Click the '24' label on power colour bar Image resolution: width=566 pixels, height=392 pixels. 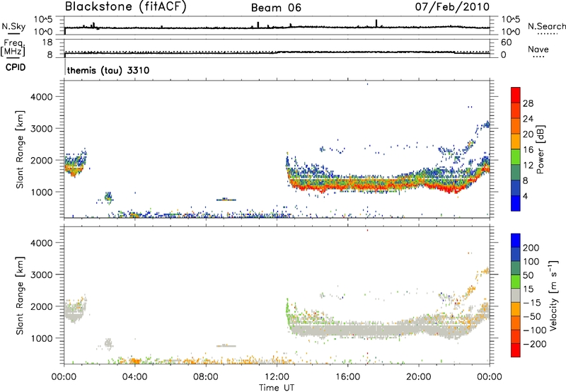coord(528,119)
